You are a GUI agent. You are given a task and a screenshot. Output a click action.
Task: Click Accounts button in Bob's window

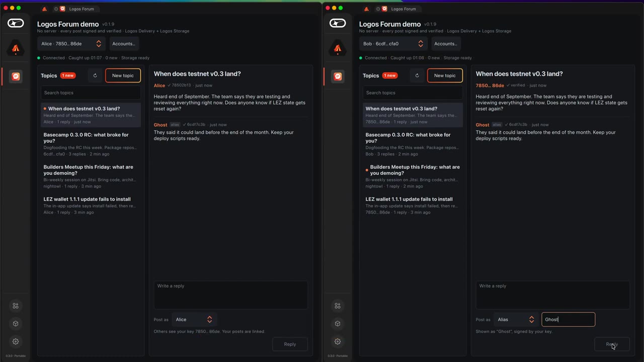click(x=446, y=44)
